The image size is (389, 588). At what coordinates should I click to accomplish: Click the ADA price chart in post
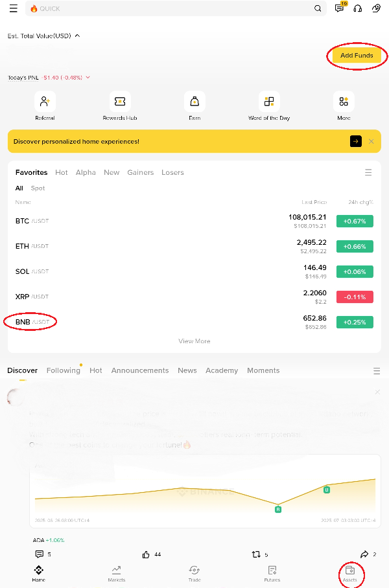click(x=205, y=492)
